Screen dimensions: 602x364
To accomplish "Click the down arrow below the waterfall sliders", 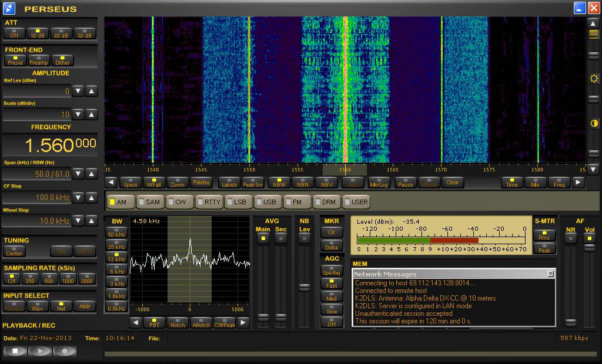I will [593, 168].
